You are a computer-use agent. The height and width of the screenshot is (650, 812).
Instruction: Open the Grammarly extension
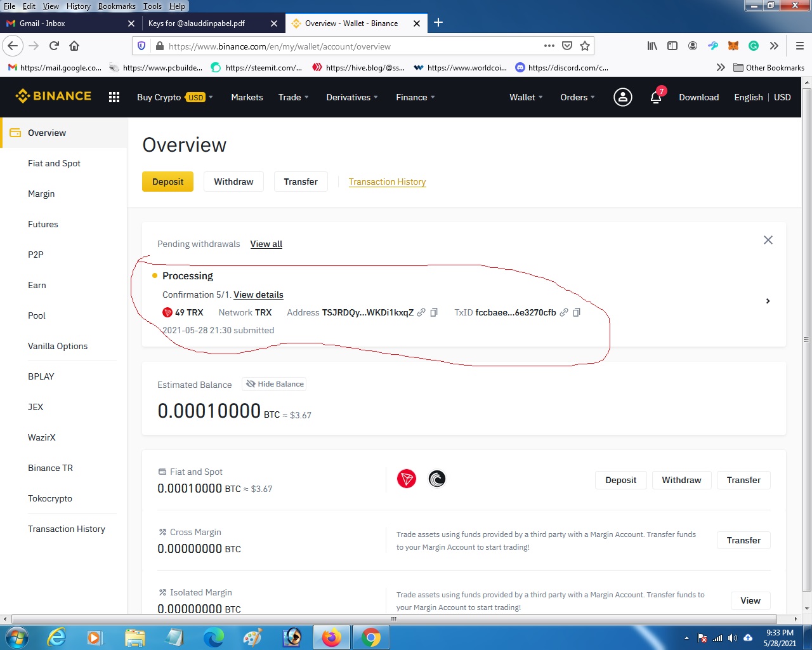point(754,46)
